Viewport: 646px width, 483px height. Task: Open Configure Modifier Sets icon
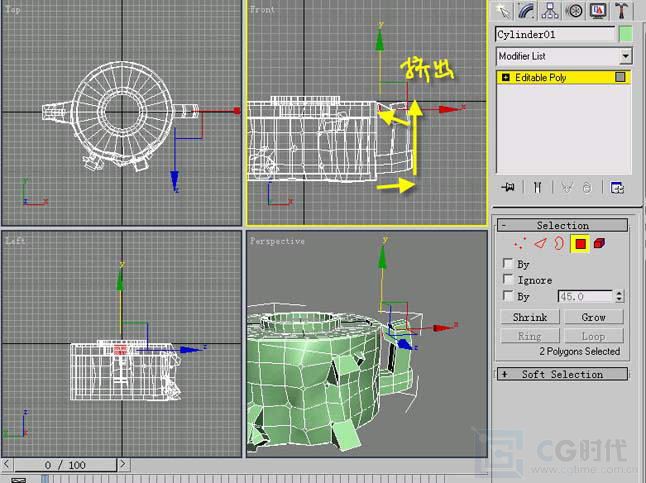(x=617, y=188)
